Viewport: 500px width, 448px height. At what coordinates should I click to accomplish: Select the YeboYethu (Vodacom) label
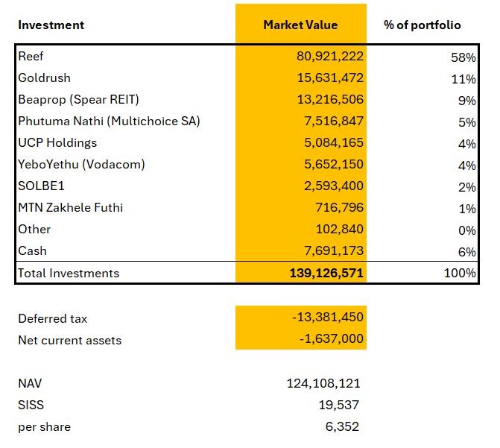81,164
